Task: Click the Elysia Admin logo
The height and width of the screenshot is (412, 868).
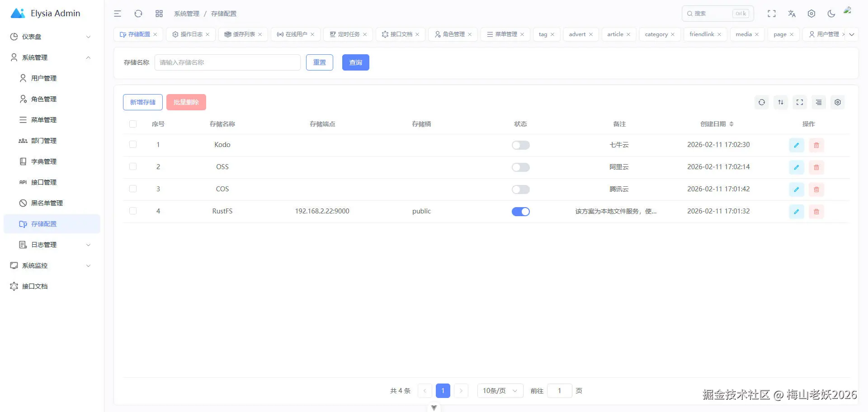Action: click(x=45, y=14)
